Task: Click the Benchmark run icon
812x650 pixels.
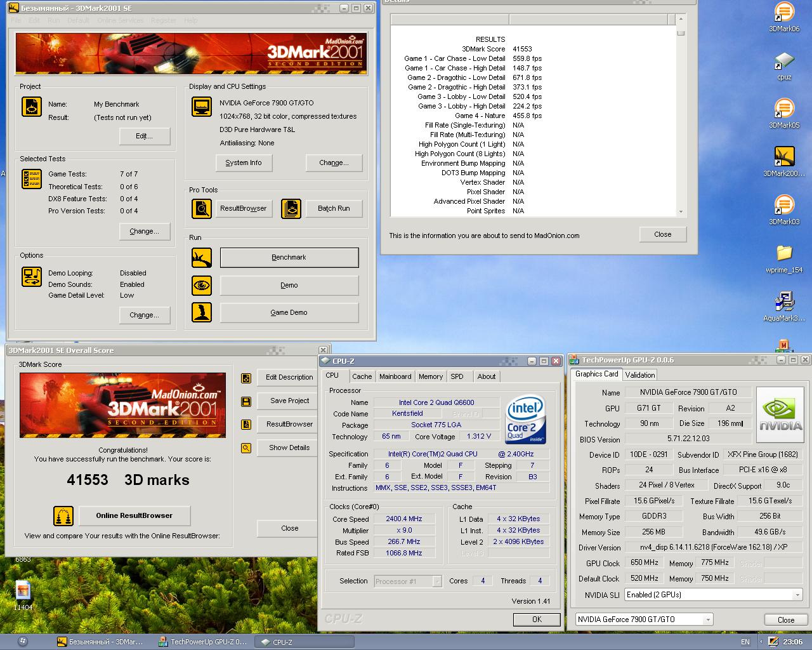Action: 202,258
